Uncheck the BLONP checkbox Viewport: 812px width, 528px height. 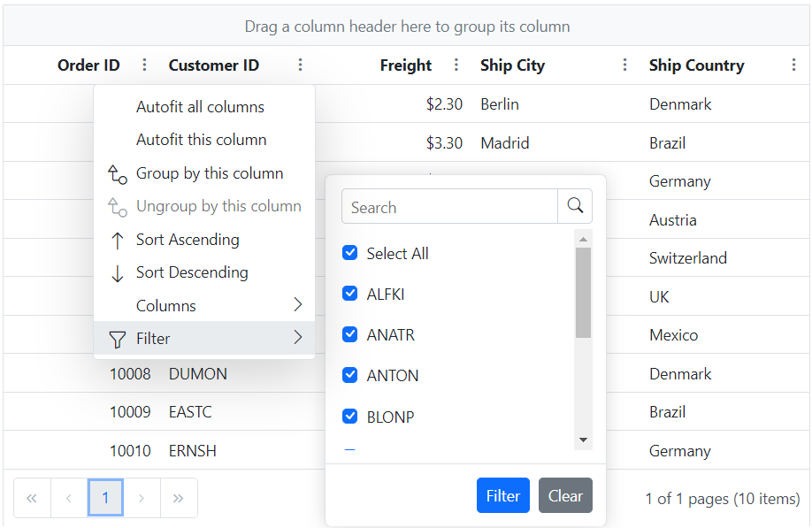pos(350,416)
